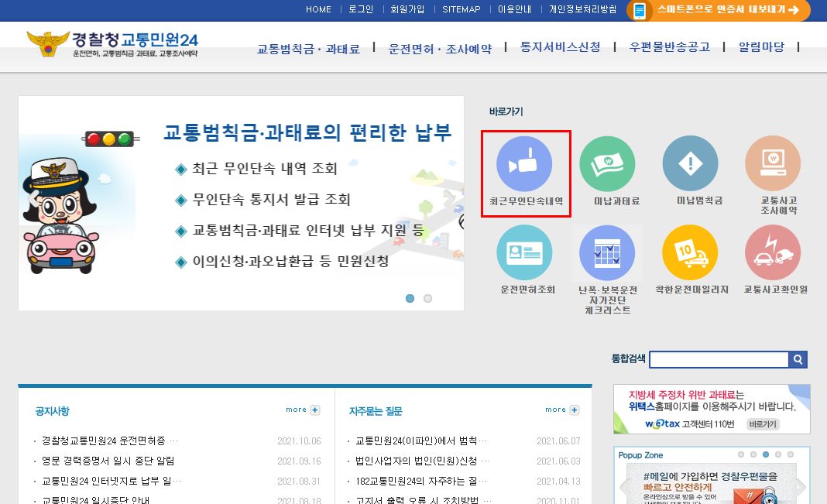Go to HOME link
Viewport: 827px width, 504px height.
point(318,9)
